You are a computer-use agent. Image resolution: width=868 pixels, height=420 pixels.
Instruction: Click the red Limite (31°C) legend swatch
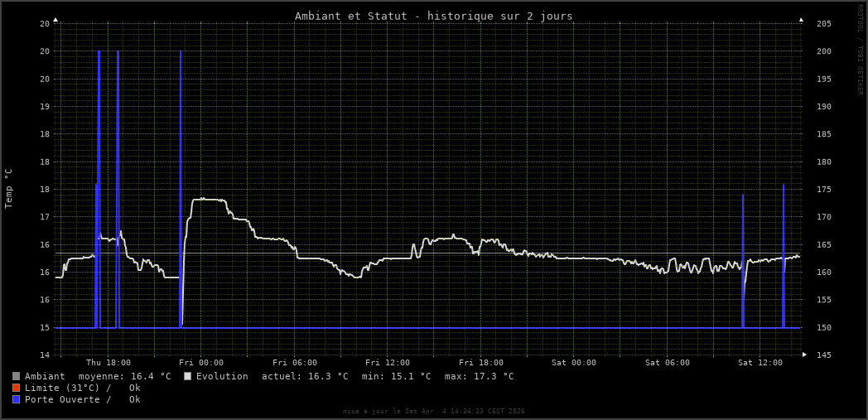16,388
